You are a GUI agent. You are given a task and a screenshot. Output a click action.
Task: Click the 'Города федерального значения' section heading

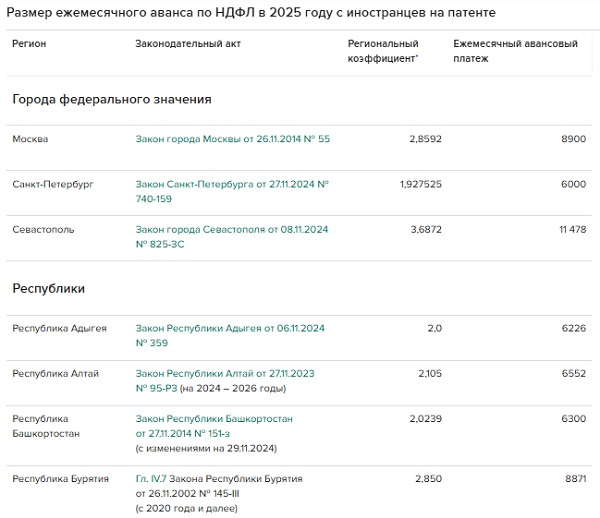click(111, 99)
